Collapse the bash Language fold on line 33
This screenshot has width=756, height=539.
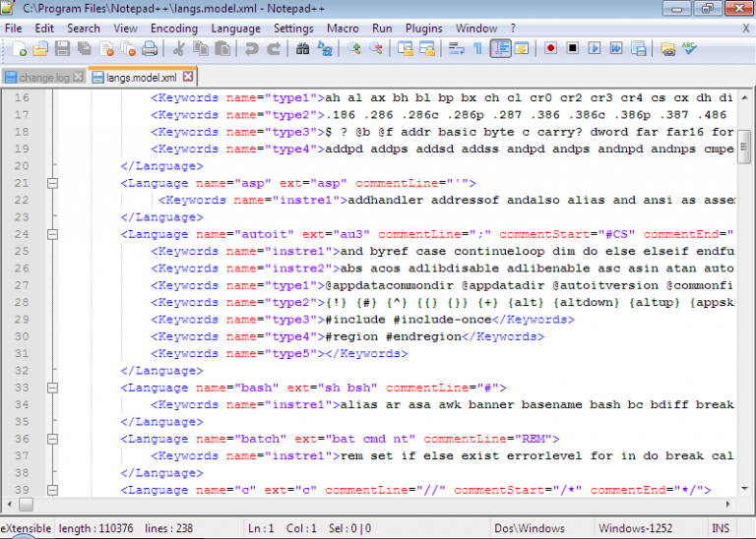(x=52, y=388)
